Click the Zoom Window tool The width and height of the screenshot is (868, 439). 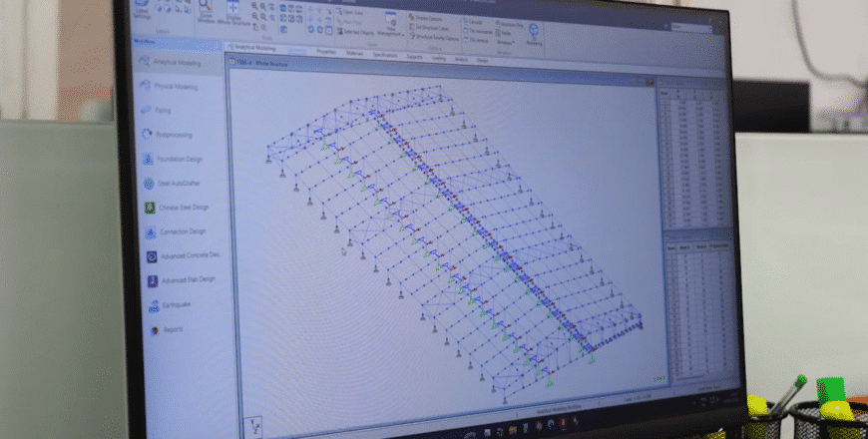click(206, 16)
